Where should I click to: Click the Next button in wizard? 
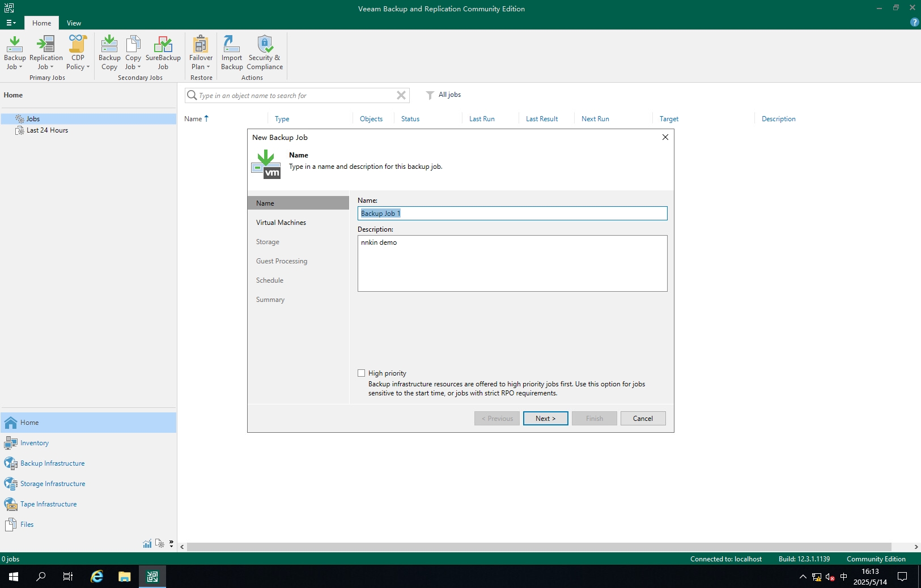pos(545,419)
